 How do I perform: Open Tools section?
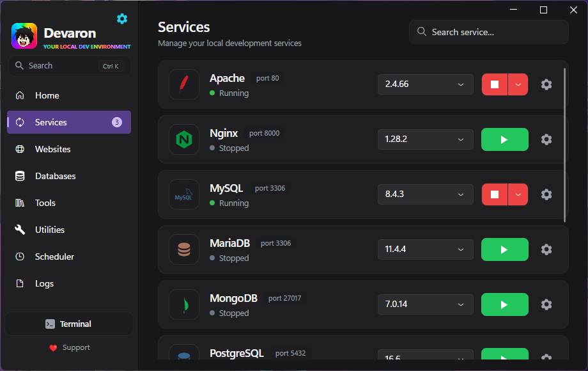[x=69, y=203]
